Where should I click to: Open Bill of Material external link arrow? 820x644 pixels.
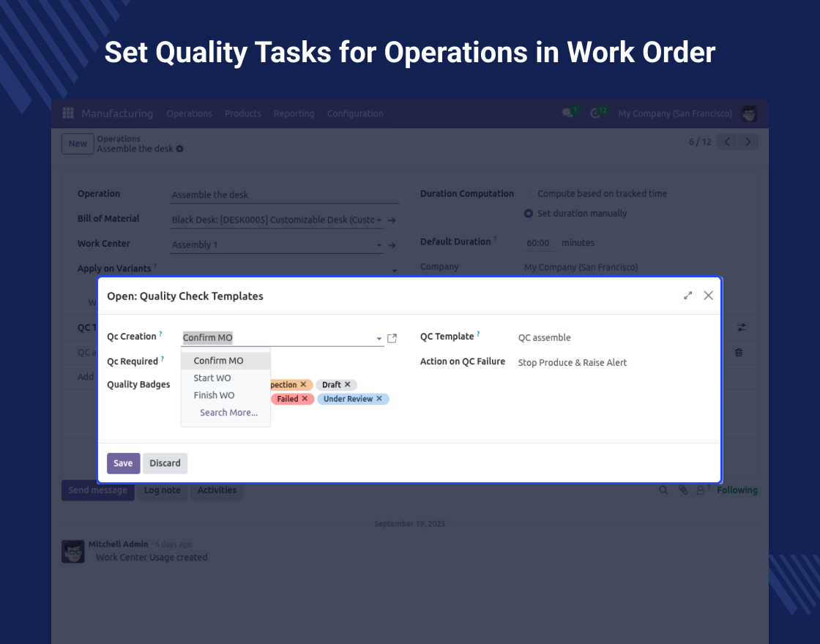coord(392,220)
